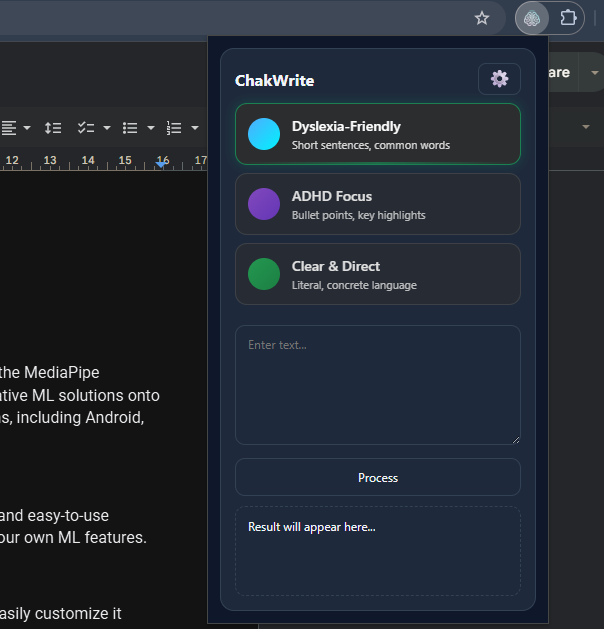This screenshot has height=629, width=604.
Task: Click the document text 'and easy-to-use'
Action: coord(54,515)
